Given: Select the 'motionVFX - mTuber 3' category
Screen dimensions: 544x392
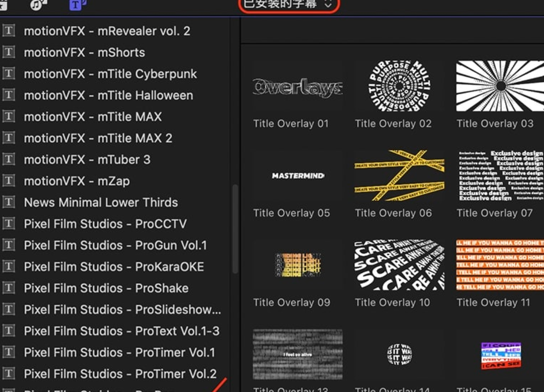Looking at the screenshot, I should click(87, 159).
